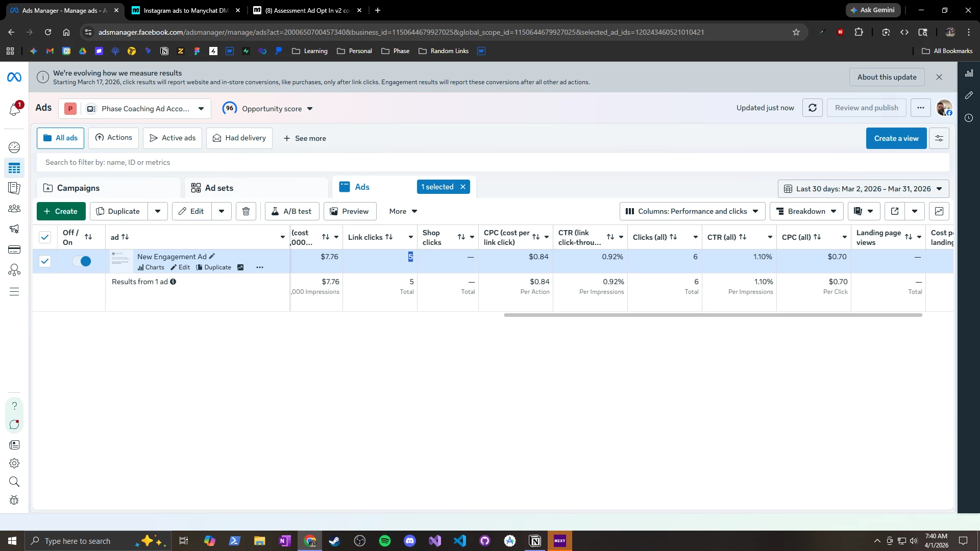The width and height of the screenshot is (980, 551).
Task: Click the Audiences people icon in sidebar
Action: pyautogui.click(x=14, y=209)
